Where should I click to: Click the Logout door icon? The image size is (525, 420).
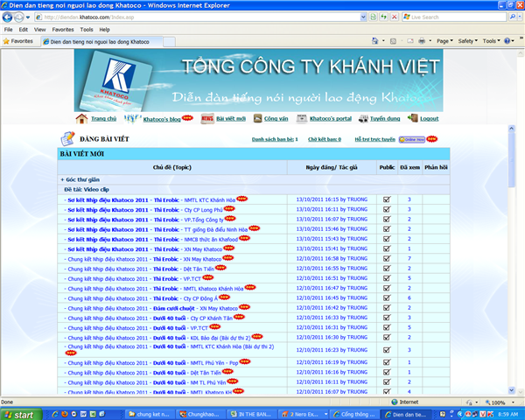point(411,118)
